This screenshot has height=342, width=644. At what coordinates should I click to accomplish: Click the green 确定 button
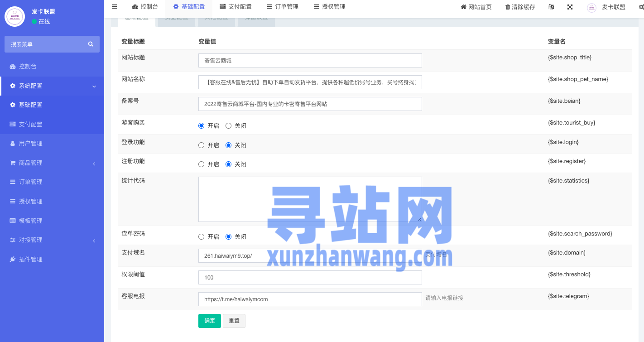[x=210, y=321]
